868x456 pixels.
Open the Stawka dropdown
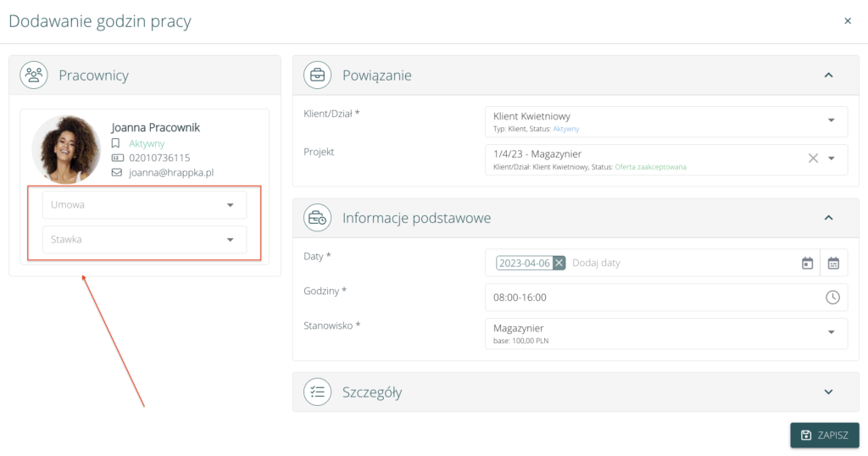tap(230, 240)
